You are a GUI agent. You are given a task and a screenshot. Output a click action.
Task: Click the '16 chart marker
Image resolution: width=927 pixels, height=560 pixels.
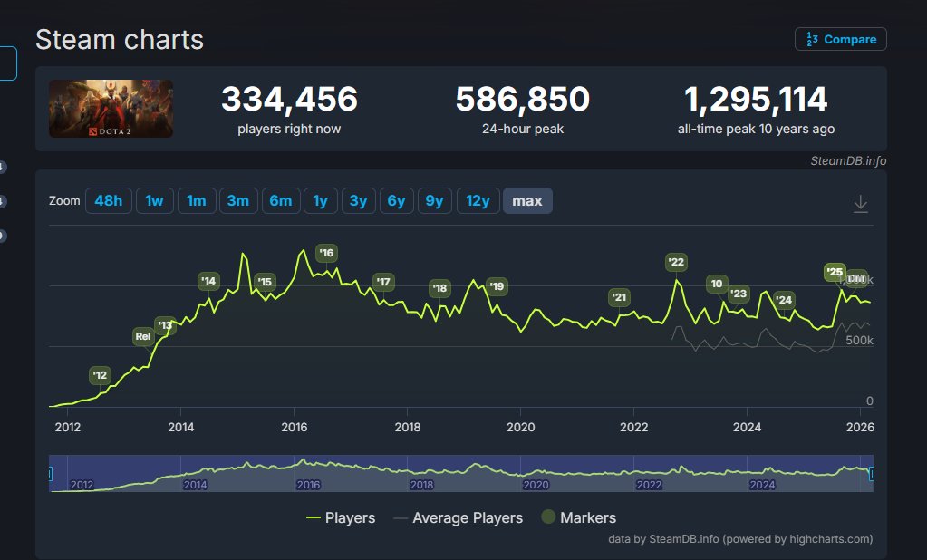click(326, 253)
